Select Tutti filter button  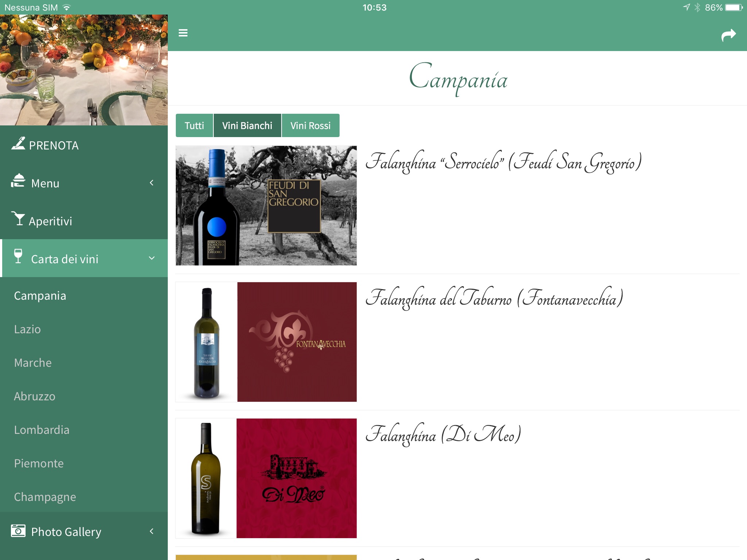[x=194, y=125]
